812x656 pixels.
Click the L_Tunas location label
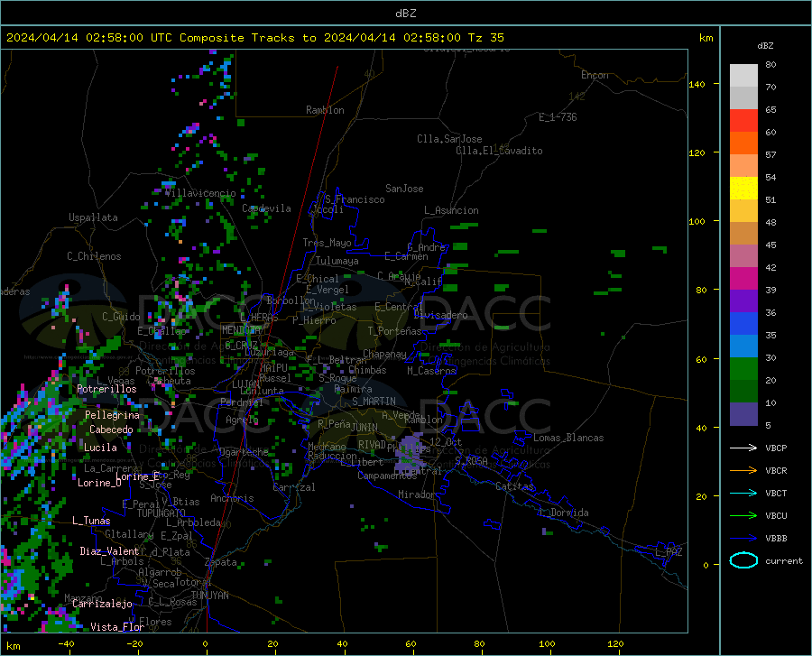(91, 521)
